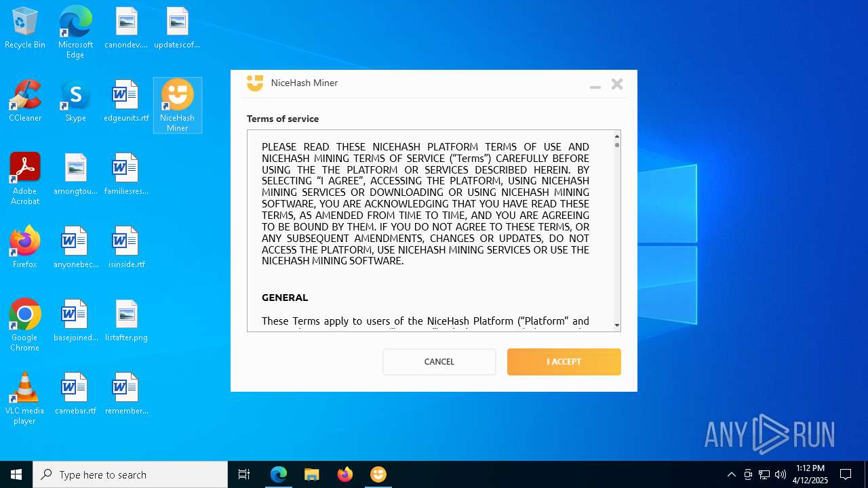Select the Adobe Acrobat desktop shortcut
This screenshot has width=868, height=488.
[x=25, y=179]
